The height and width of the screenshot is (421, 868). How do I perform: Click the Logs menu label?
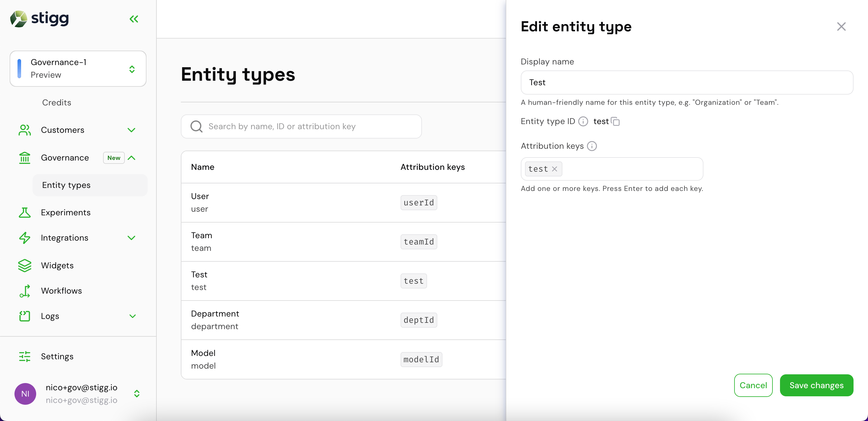point(50,316)
